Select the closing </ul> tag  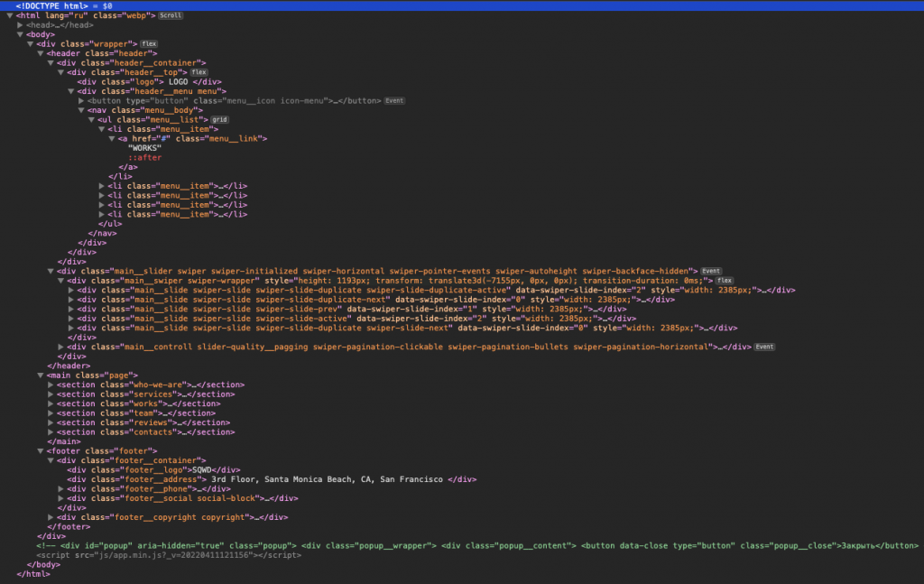click(x=109, y=223)
